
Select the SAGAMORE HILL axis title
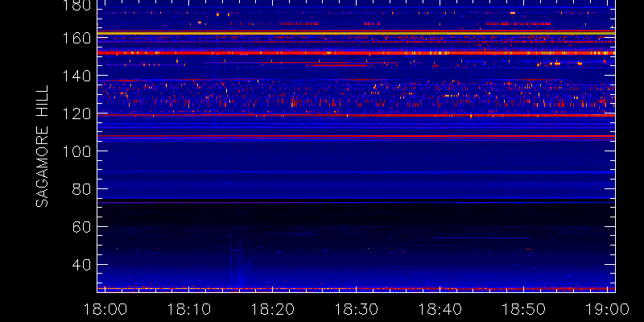click(x=42, y=147)
